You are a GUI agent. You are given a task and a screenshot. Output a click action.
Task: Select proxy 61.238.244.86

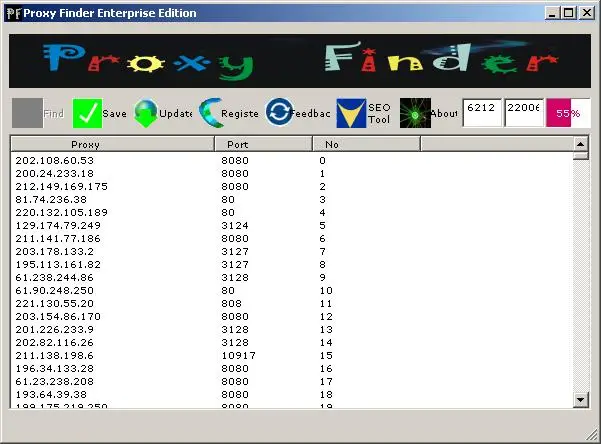tap(54, 278)
